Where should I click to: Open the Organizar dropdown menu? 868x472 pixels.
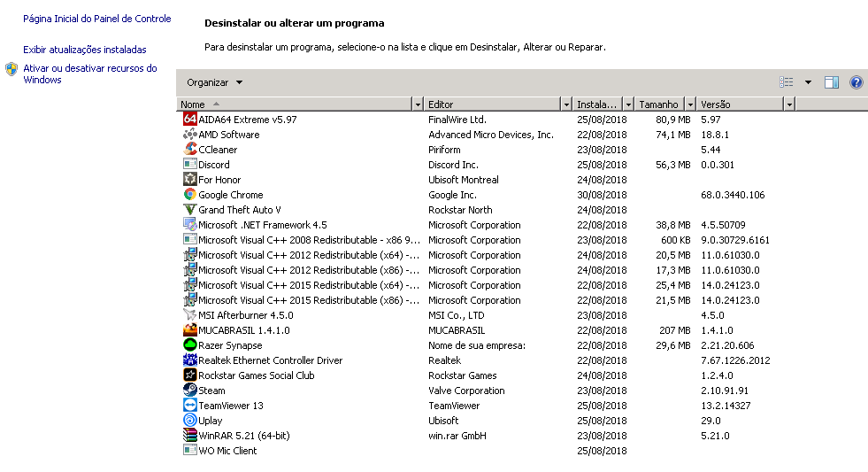(x=214, y=82)
